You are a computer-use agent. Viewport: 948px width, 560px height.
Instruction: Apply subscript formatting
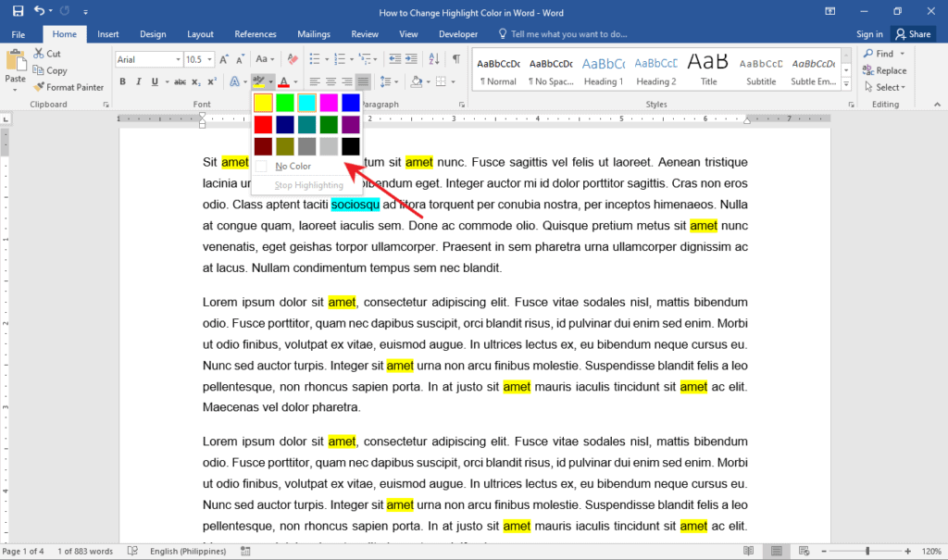[x=196, y=81]
